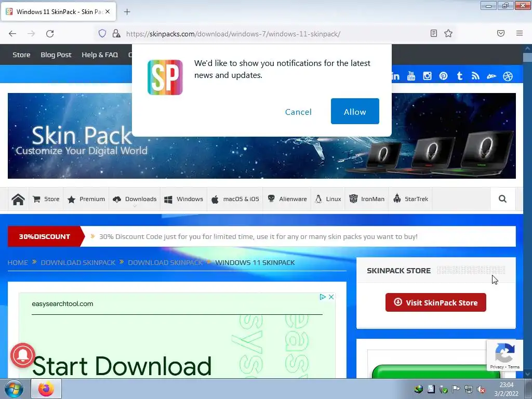Close the ad with X icon
Image resolution: width=532 pixels, height=399 pixels.
pyautogui.click(x=331, y=297)
